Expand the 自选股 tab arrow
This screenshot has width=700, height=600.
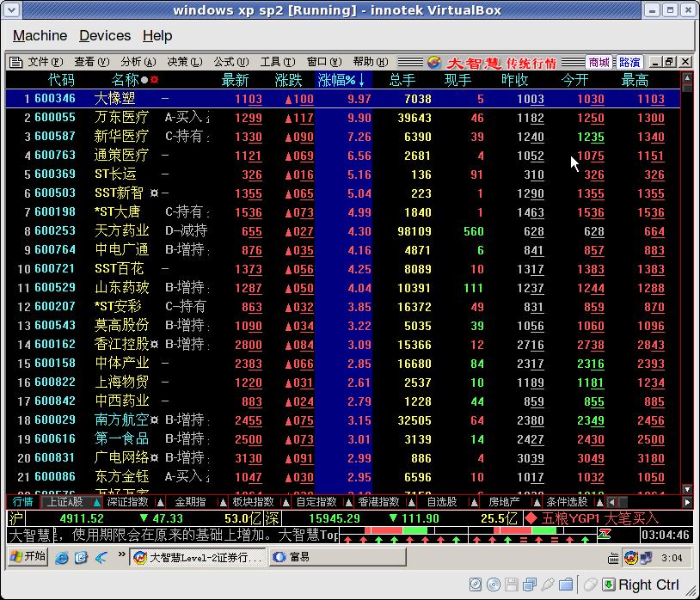(x=474, y=502)
